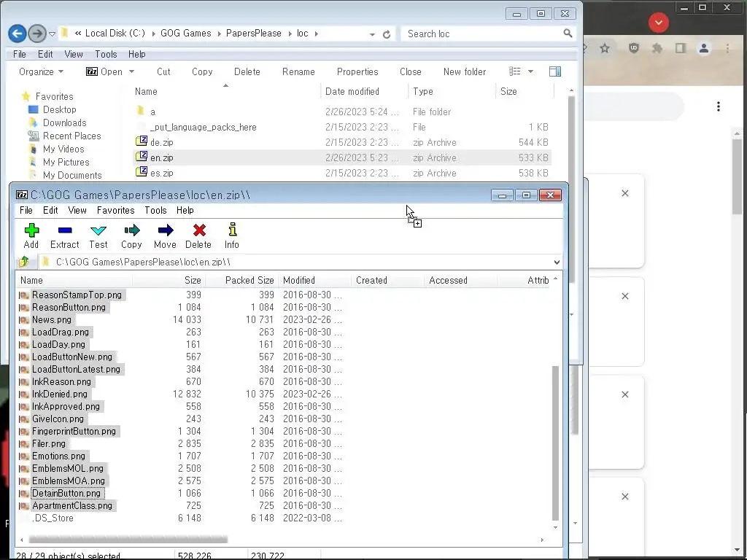747x560 pixels.
Task: Open the Help menu in Explorer
Action: (x=136, y=54)
